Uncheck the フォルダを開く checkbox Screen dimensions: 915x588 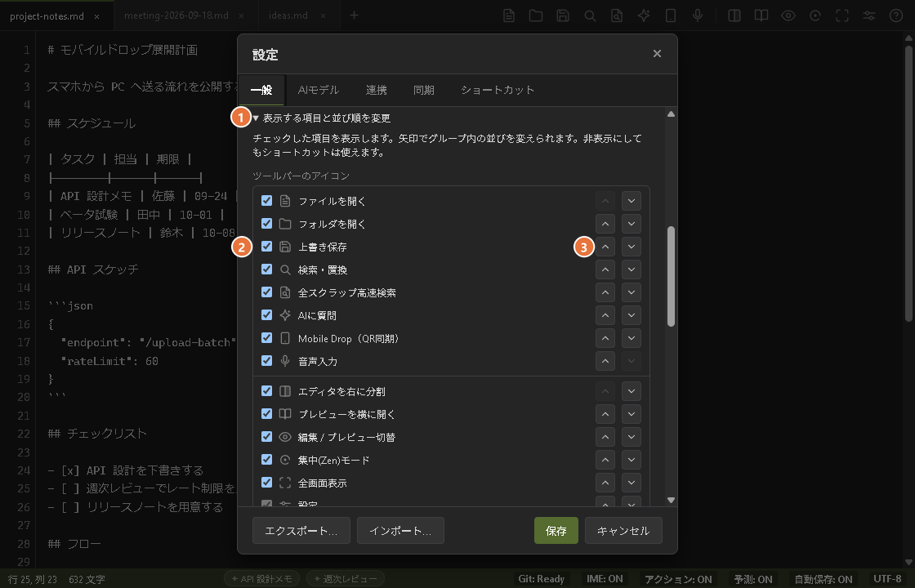[x=266, y=224]
